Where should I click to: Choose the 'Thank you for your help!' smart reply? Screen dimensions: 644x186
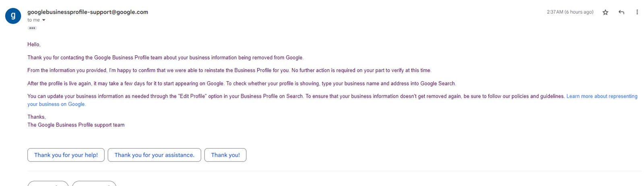pos(66,155)
